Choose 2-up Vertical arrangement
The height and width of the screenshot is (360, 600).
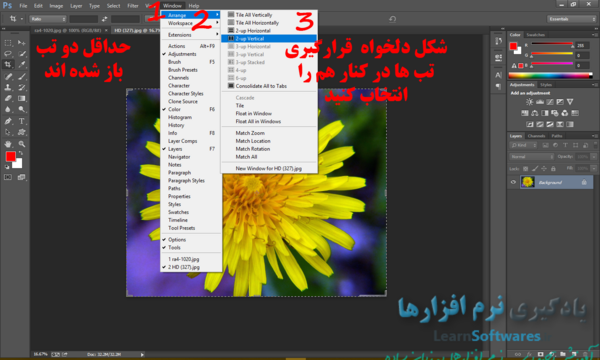point(269,39)
